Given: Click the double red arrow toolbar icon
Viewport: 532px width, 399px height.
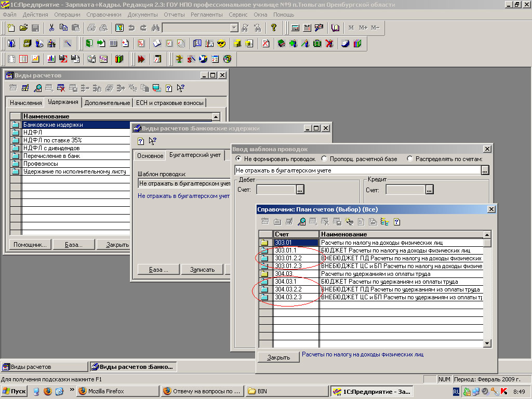Looking at the screenshot, I should coord(141,59).
